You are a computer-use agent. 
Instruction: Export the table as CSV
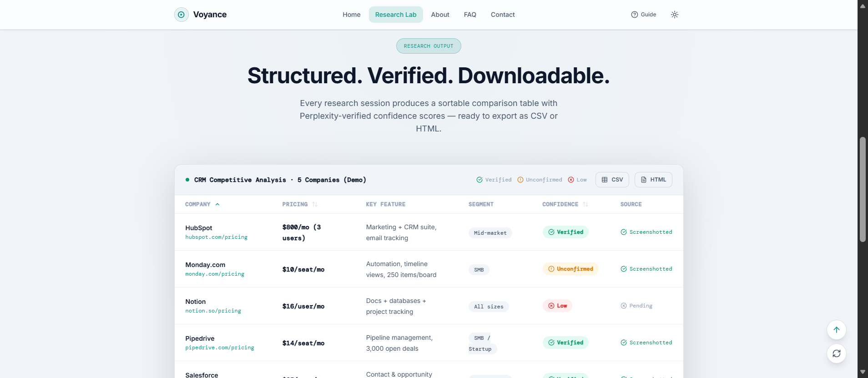pos(612,180)
